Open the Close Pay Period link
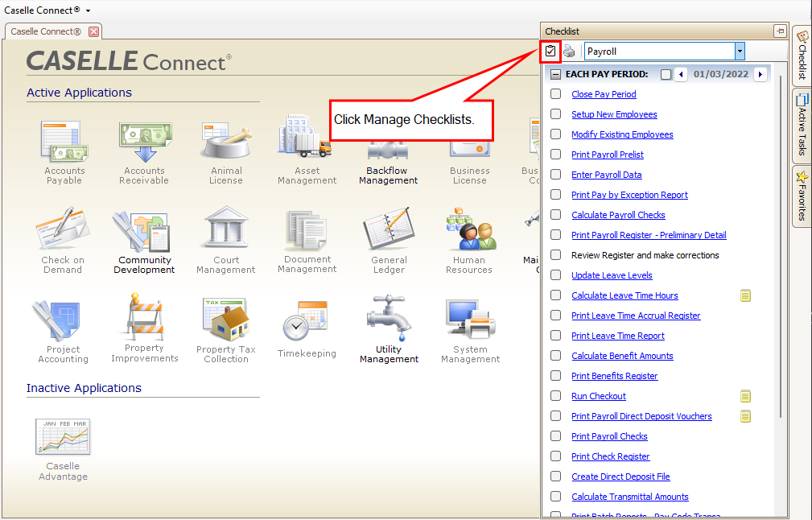The image size is (812, 520). 604,94
